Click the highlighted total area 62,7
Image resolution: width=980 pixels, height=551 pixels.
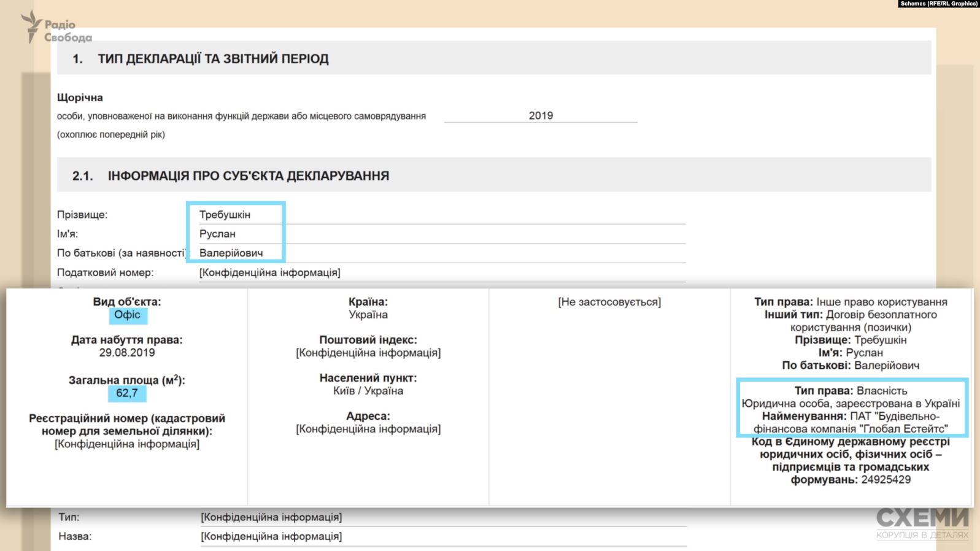point(127,393)
